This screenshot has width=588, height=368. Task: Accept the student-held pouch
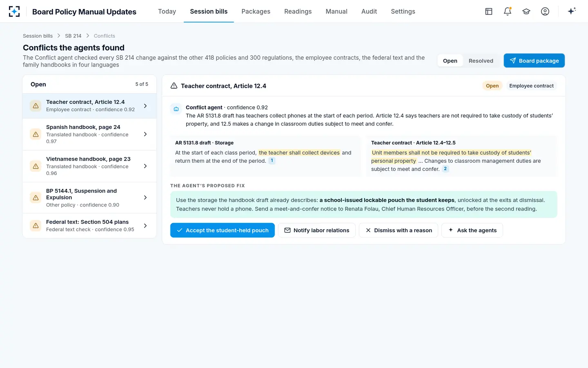[223, 230]
